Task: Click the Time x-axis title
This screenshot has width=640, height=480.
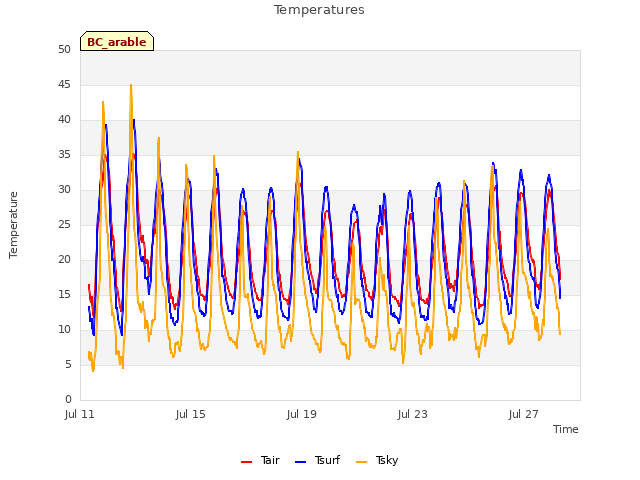Action: (566, 429)
